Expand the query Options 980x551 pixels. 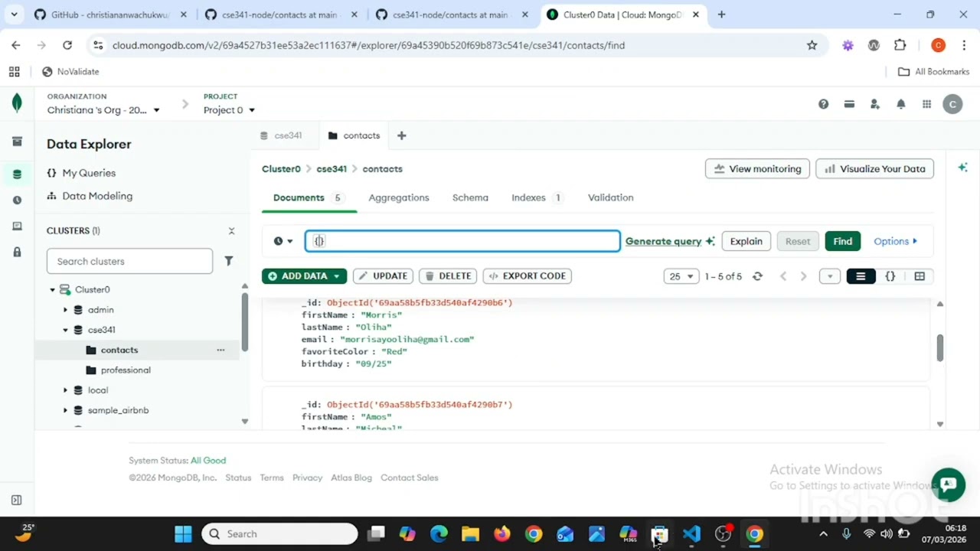(x=895, y=241)
